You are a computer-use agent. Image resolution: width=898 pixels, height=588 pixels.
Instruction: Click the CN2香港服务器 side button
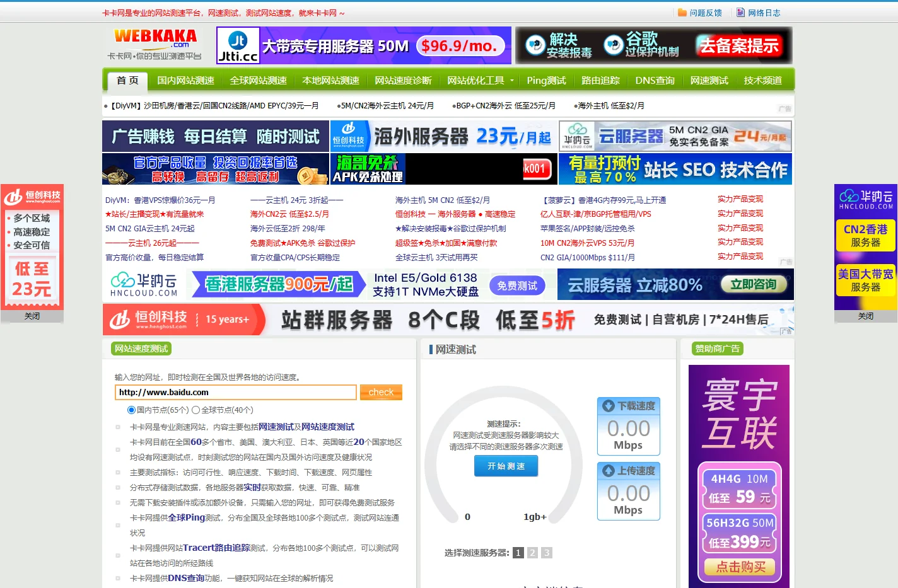[865, 236]
